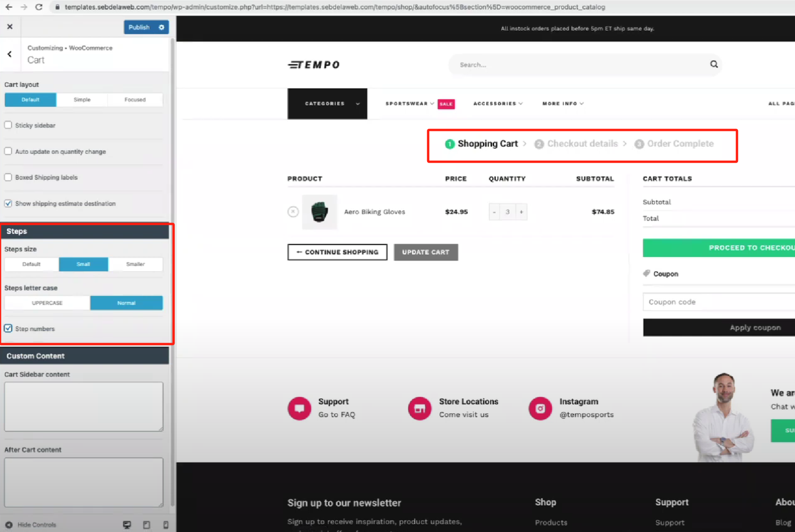795x532 pixels.
Task: Enable the Sticky sidebar checkbox
Action: [8, 125]
